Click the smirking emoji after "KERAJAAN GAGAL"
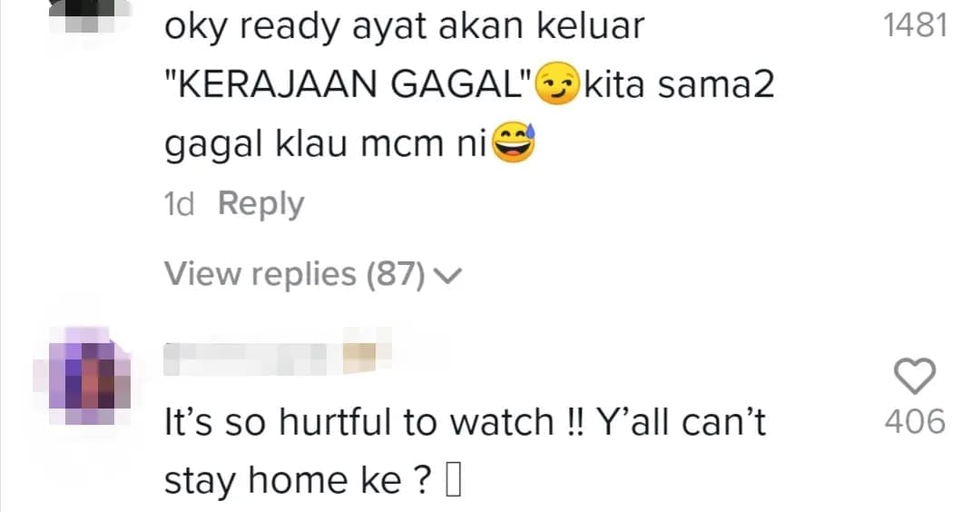 click(x=557, y=84)
